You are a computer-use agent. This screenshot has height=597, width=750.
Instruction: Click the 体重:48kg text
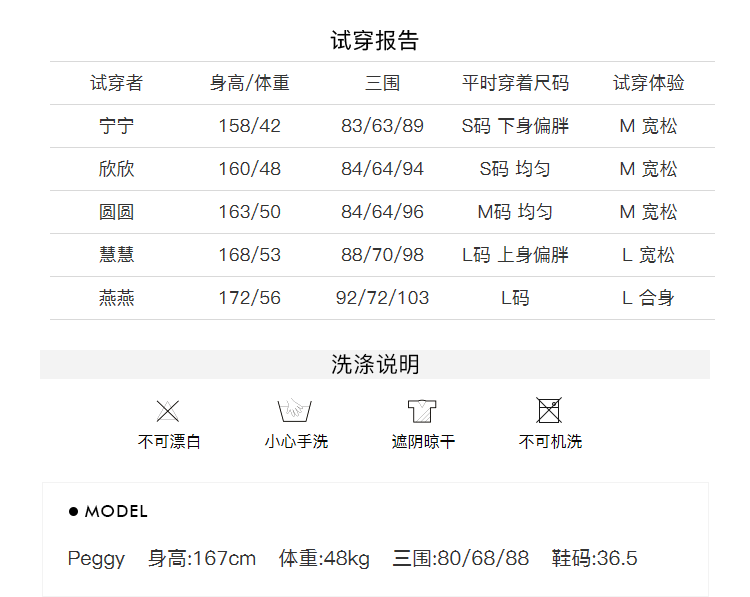(x=324, y=559)
